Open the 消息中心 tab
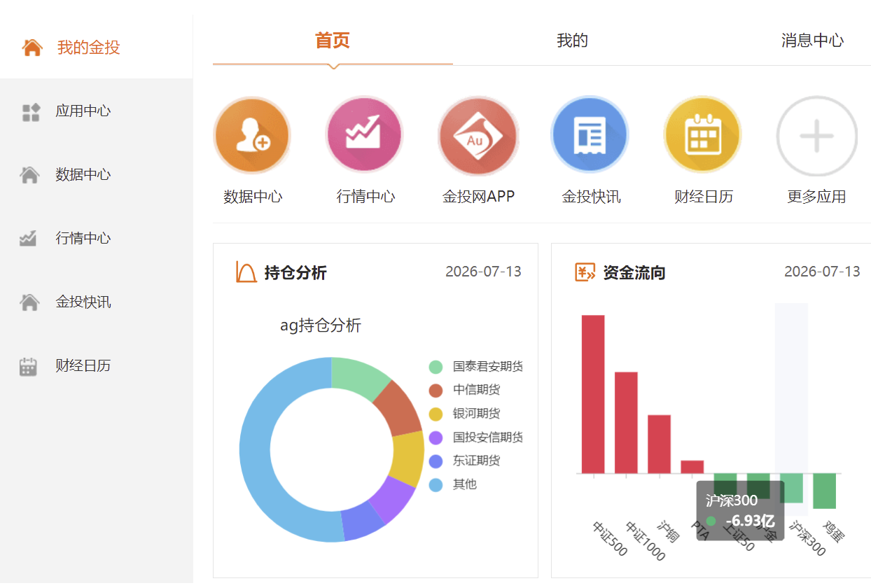The width and height of the screenshot is (871, 588). point(812,41)
